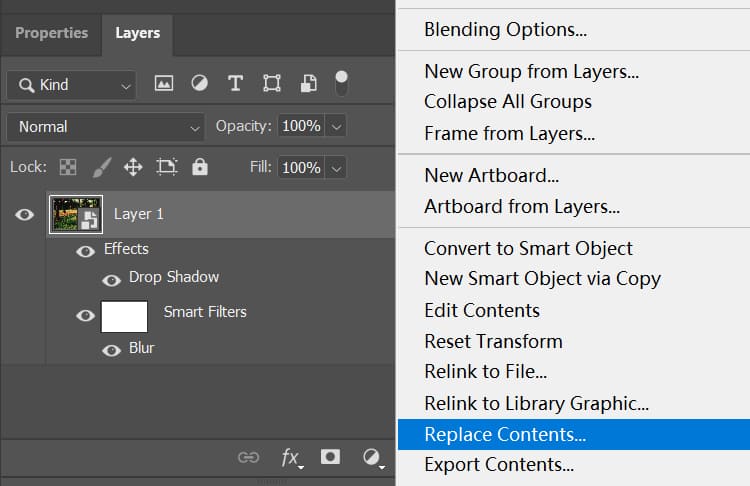
Task: Filter for pixel layers icon
Action: click(164, 84)
